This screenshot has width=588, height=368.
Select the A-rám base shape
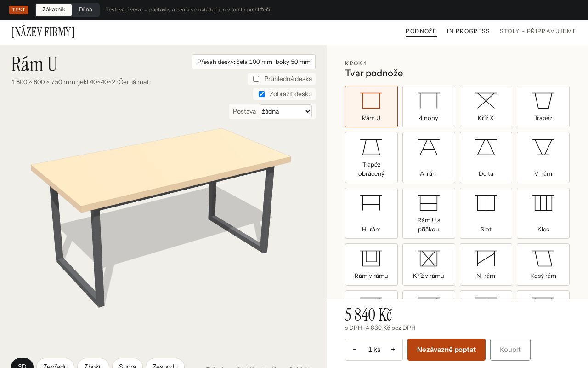429,157
